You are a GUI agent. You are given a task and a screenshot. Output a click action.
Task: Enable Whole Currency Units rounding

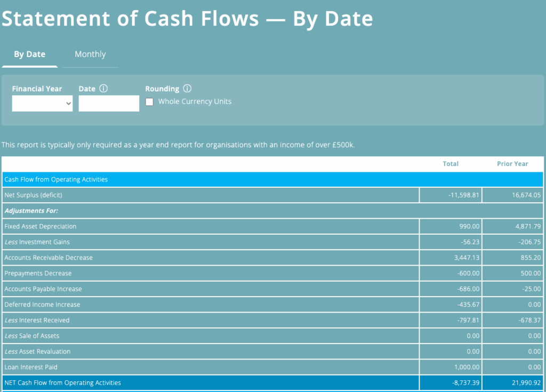[149, 101]
